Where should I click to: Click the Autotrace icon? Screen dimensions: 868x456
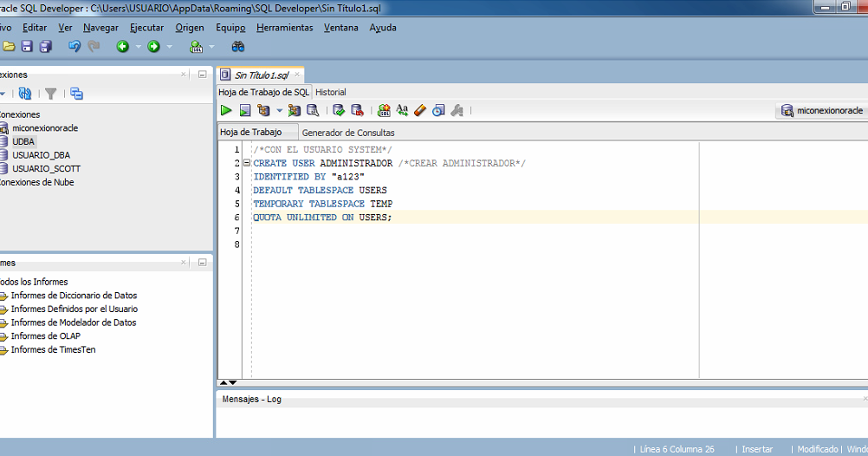(294, 110)
